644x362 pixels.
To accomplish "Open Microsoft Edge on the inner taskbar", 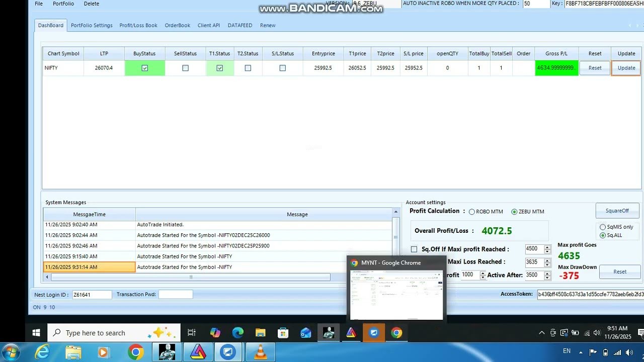I will click(x=238, y=333).
